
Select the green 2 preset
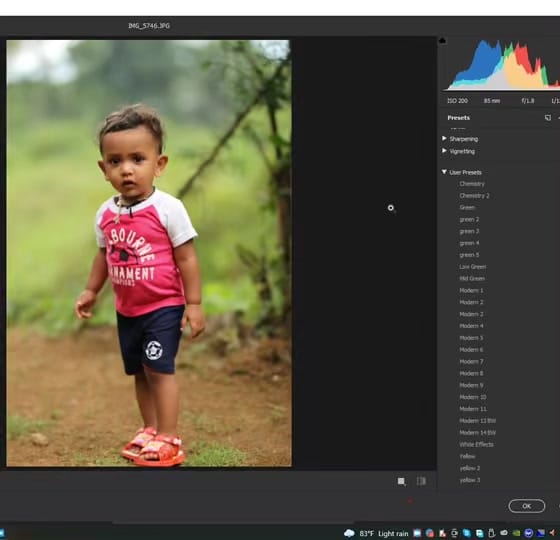coord(469,219)
